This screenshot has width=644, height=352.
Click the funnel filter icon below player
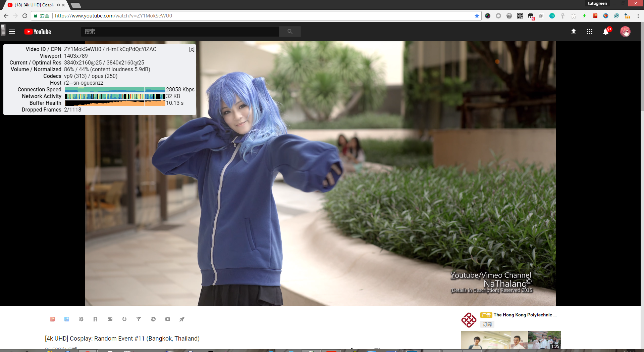point(139,319)
